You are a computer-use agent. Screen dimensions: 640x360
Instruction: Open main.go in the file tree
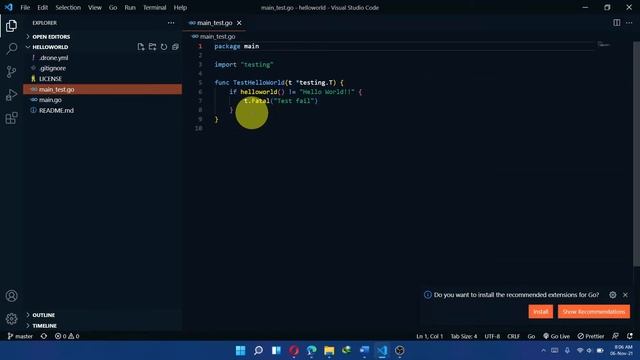tap(102, 100)
